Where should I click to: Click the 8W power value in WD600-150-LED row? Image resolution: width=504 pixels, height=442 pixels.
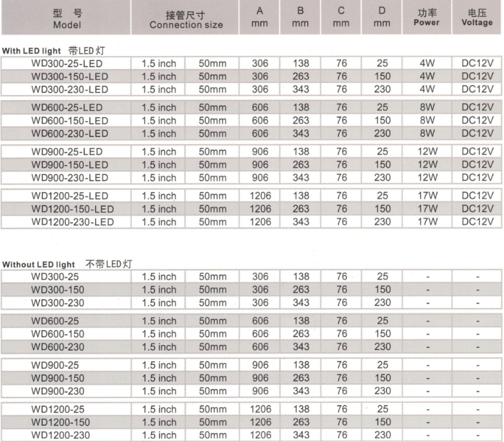click(427, 120)
